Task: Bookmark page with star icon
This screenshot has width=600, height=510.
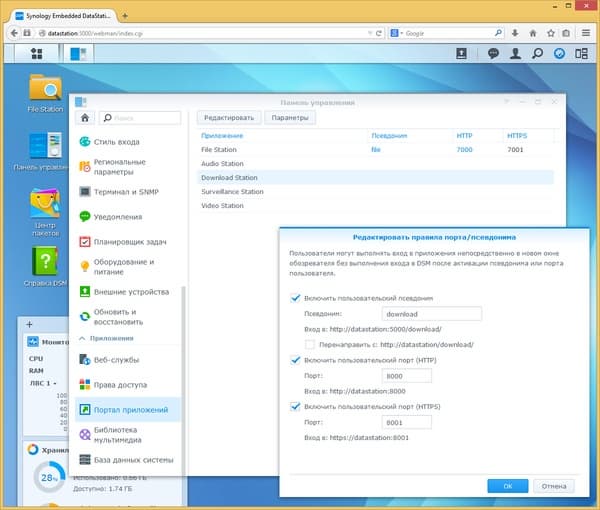Action: pyautogui.click(x=551, y=33)
